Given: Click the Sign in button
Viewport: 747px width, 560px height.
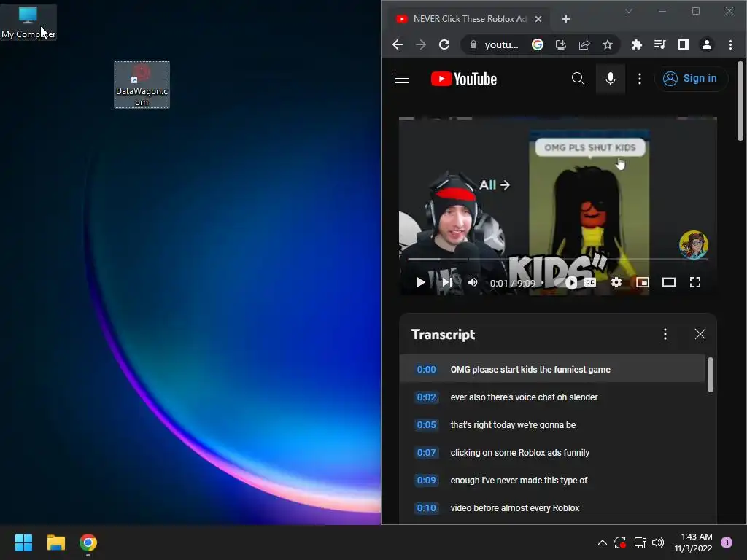Looking at the screenshot, I should [x=692, y=79].
